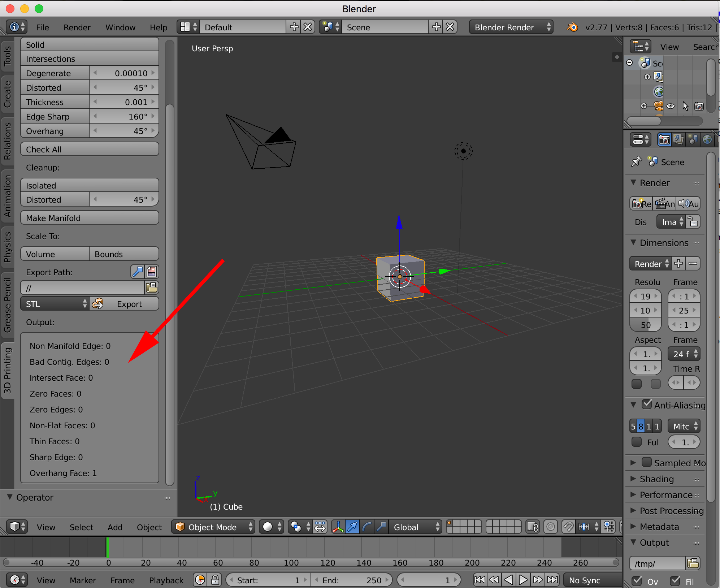Play the animation forward
The height and width of the screenshot is (588, 720).
[523, 580]
